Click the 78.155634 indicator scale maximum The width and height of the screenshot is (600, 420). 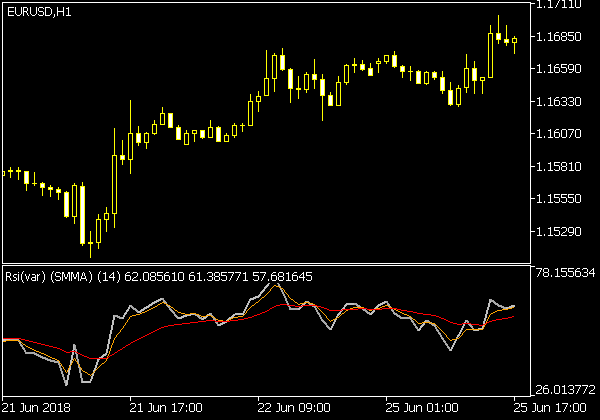565,273
